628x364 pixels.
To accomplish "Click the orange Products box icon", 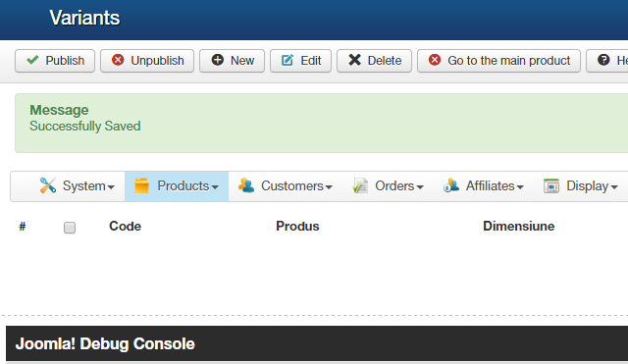I will pos(141,185).
